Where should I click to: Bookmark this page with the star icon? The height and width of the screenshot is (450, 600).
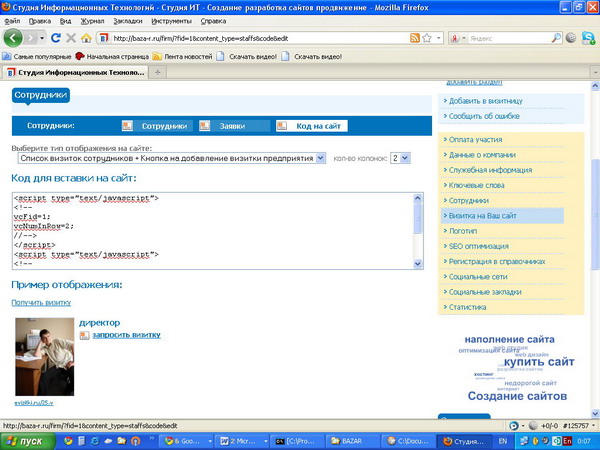tap(427, 38)
